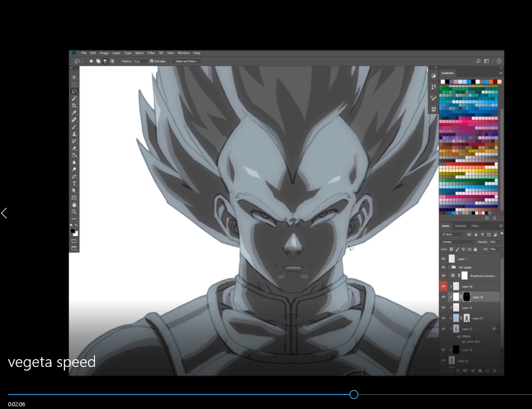Viewport: 532px width, 409px height.
Task: Click the Hand tool
Action: point(74,204)
